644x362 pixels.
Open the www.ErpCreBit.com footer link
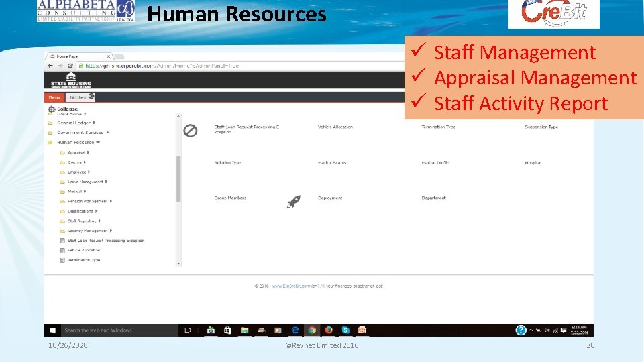tap(290, 286)
